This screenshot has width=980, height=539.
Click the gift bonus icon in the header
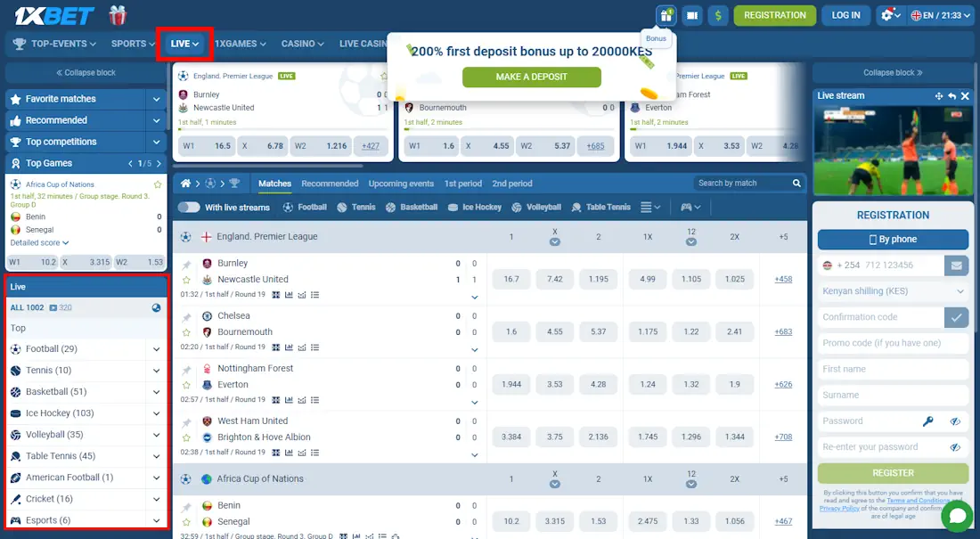click(x=665, y=16)
